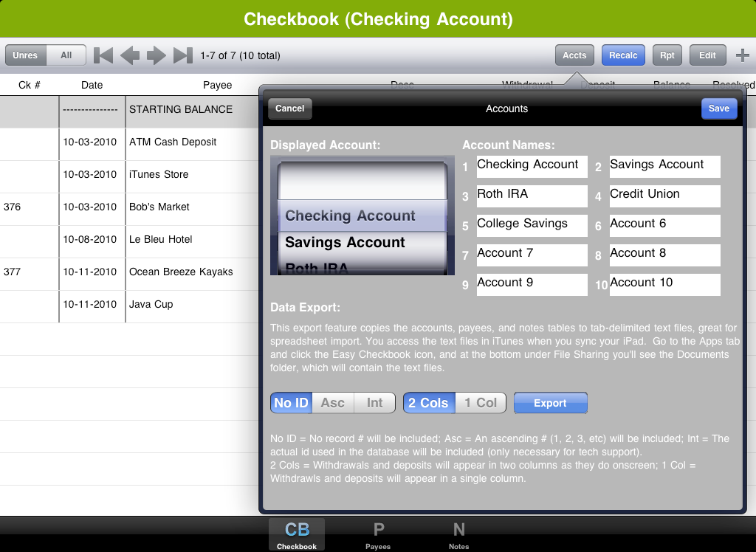Open the Checkbook tab
This screenshot has height=552, width=756.
click(x=297, y=534)
